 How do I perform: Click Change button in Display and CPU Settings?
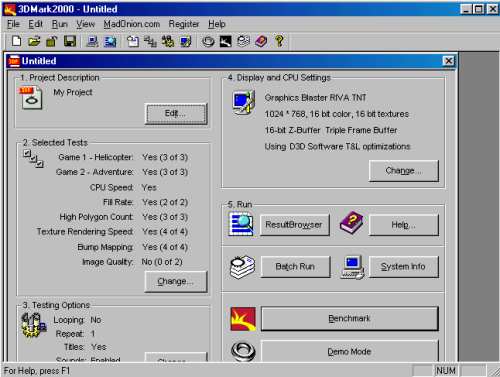point(404,171)
